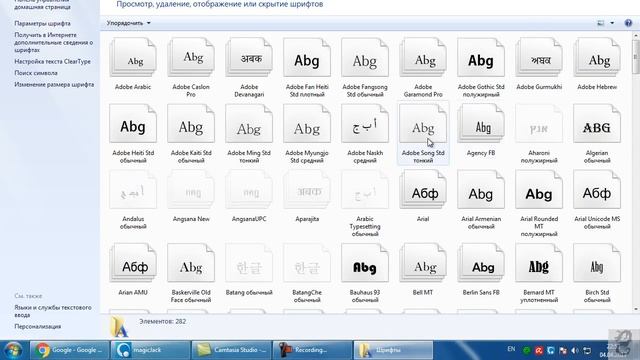This screenshot has width=640, height=360.
Task: Select the Arian AMU font icon
Action: [x=133, y=263]
